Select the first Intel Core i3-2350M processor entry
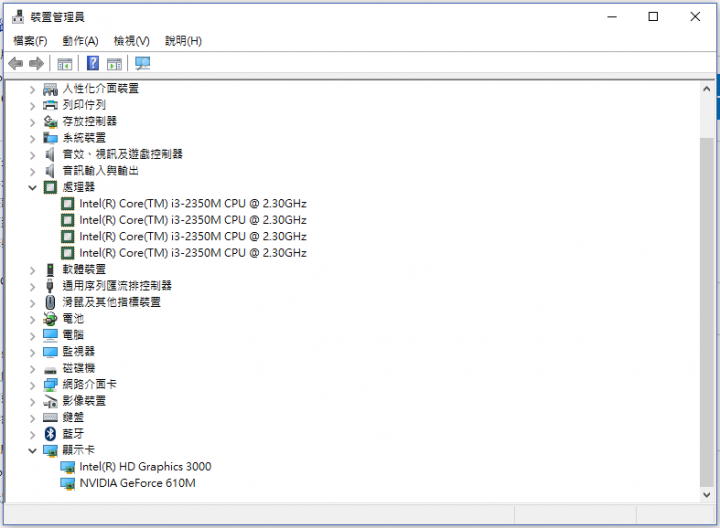720x528 pixels. (x=192, y=203)
